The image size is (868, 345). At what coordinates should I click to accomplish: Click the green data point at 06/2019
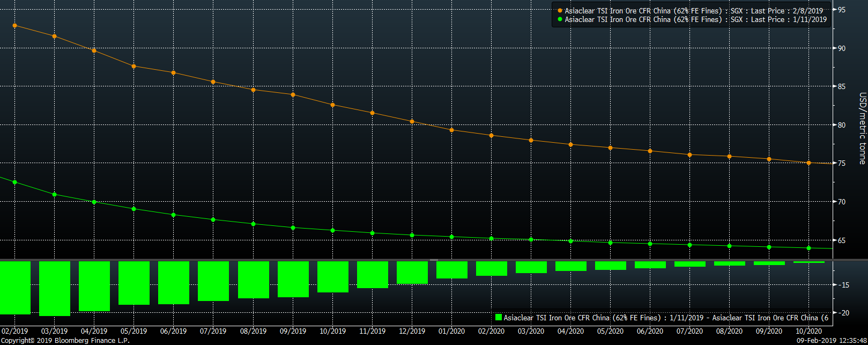click(173, 215)
